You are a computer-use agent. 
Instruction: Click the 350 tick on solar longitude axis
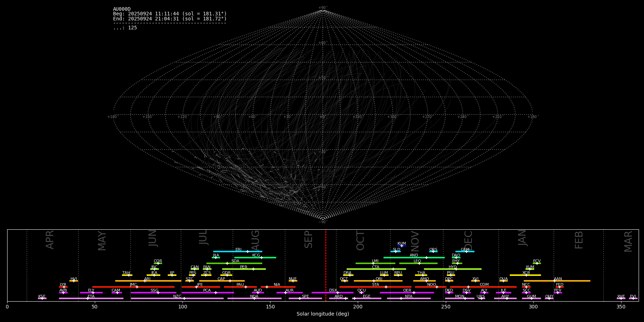point(621,306)
